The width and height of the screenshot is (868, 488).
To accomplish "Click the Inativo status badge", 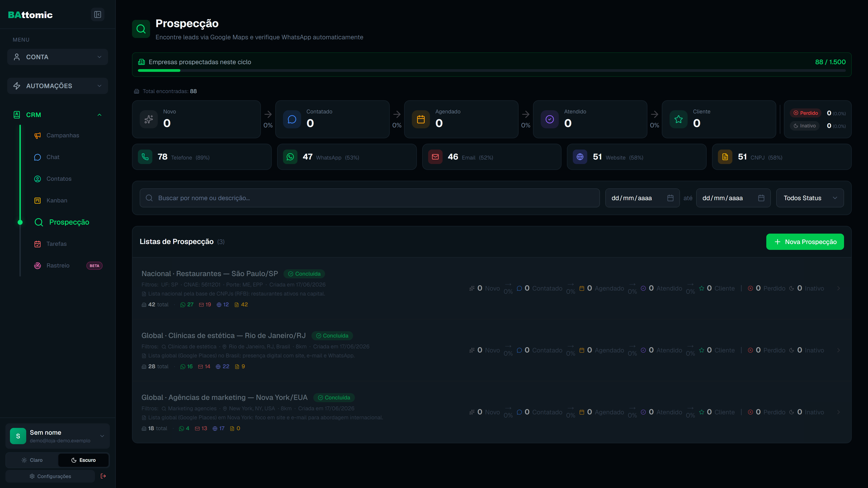I will click(x=805, y=126).
